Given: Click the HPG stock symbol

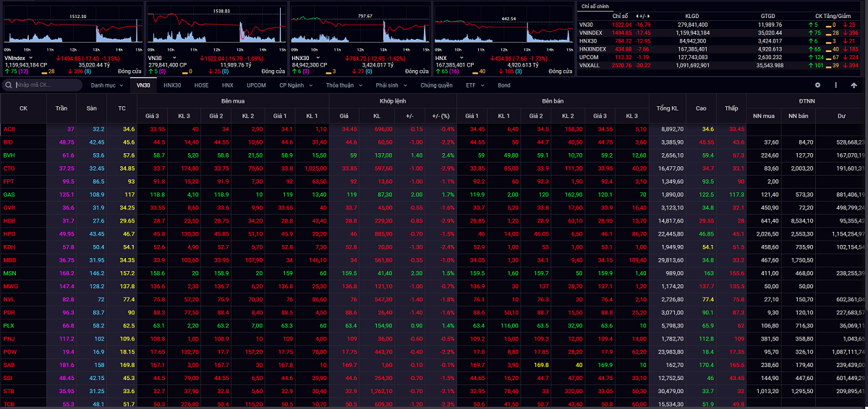Looking at the screenshot, I should point(9,234).
